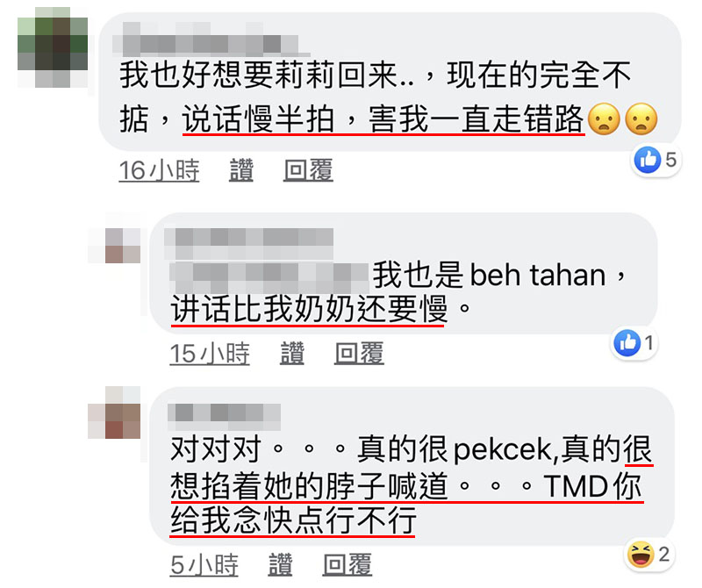702x588 pixels.
Task: Click the blue thumbs-up reaction with 5 likes
Action: pos(656,160)
